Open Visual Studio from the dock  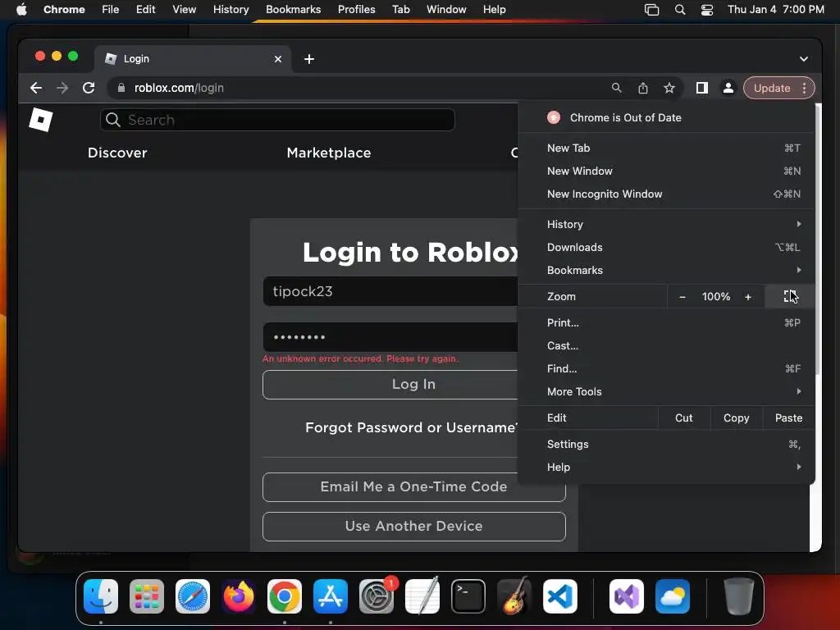point(627,596)
